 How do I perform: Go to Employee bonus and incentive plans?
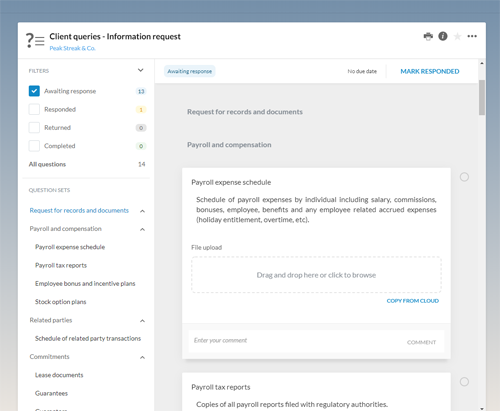[85, 284]
